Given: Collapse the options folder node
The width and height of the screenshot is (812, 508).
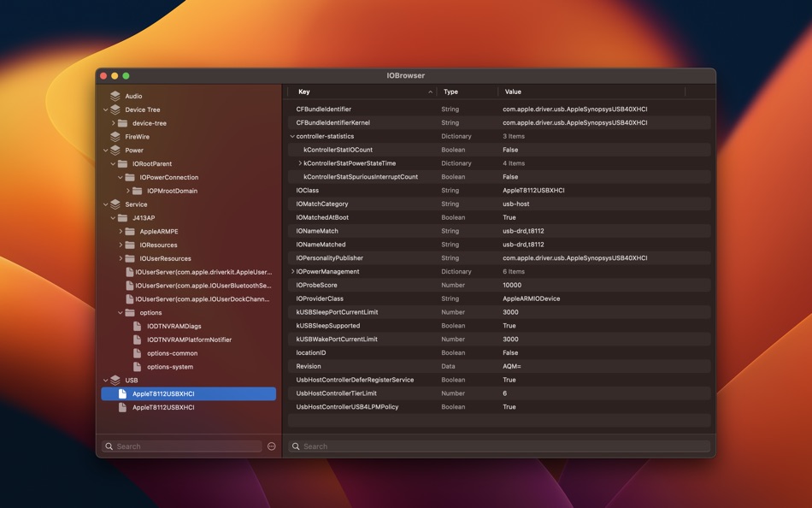Looking at the screenshot, I should click(121, 312).
